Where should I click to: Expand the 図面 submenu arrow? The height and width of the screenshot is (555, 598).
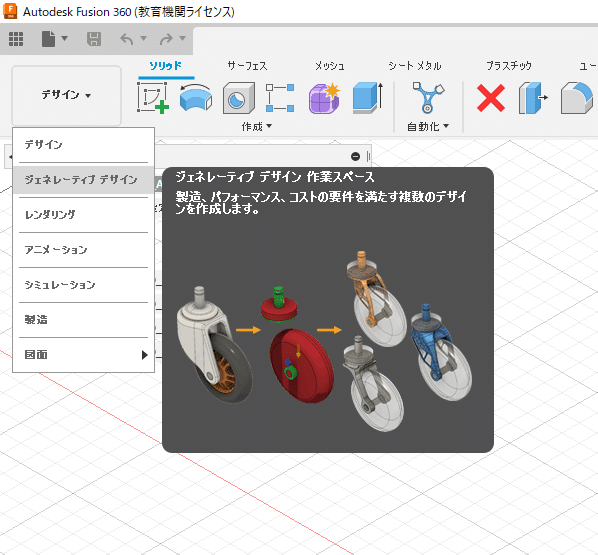(144, 355)
